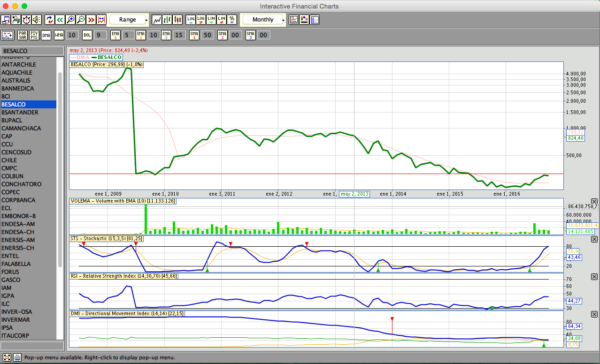Toggle the WMA indicator button

click(x=59, y=35)
